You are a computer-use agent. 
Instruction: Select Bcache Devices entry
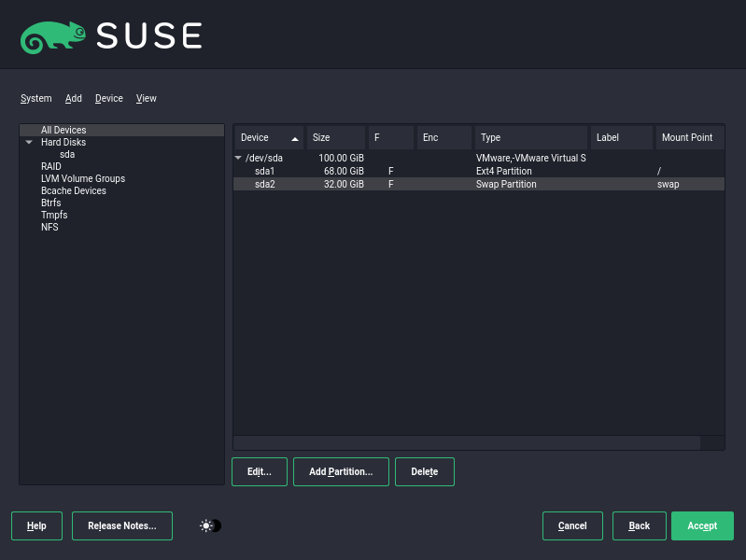click(x=73, y=190)
